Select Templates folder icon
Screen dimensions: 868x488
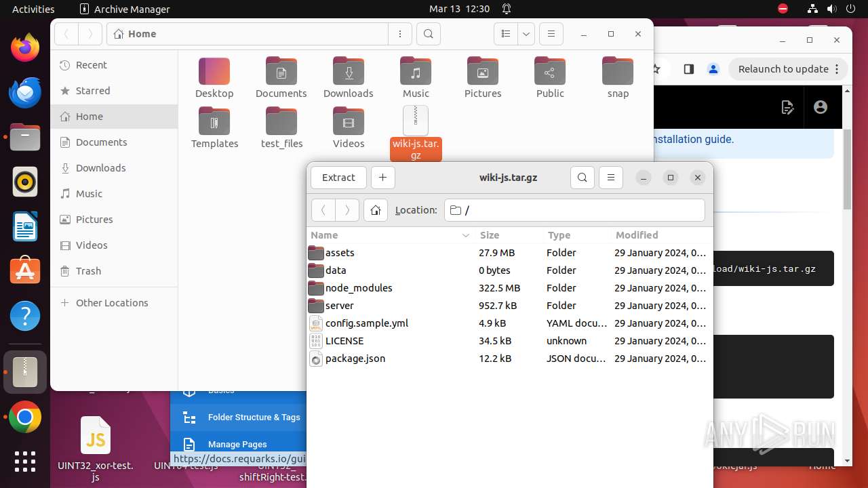pyautogui.click(x=214, y=122)
